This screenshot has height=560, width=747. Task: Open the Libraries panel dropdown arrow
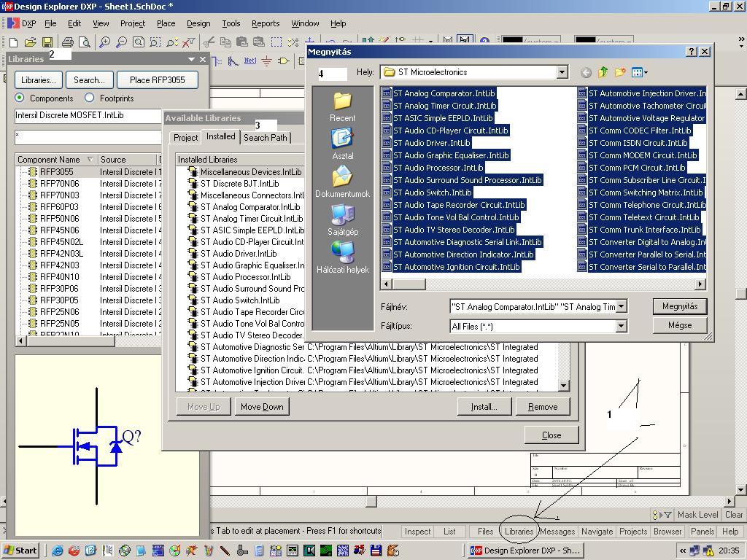point(192,59)
